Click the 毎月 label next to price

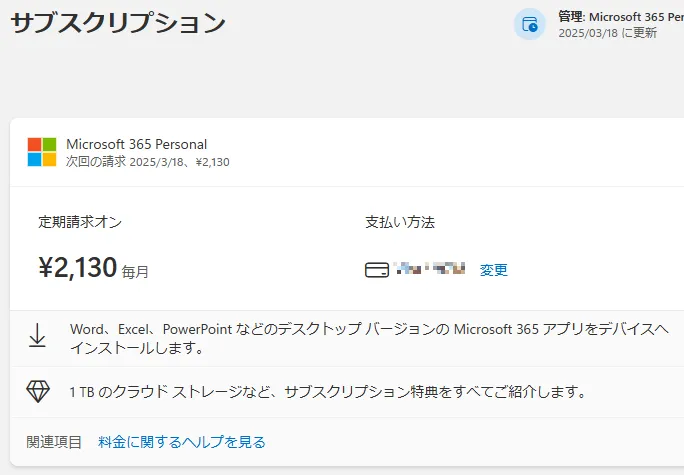tap(135, 272)
